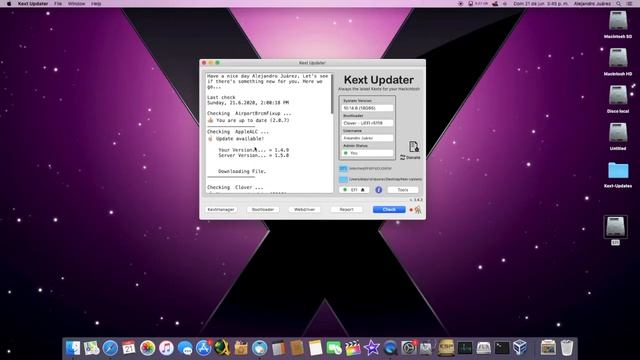Click the blue Check button
The height and width of the screenshot is (360, 640).
389,209
